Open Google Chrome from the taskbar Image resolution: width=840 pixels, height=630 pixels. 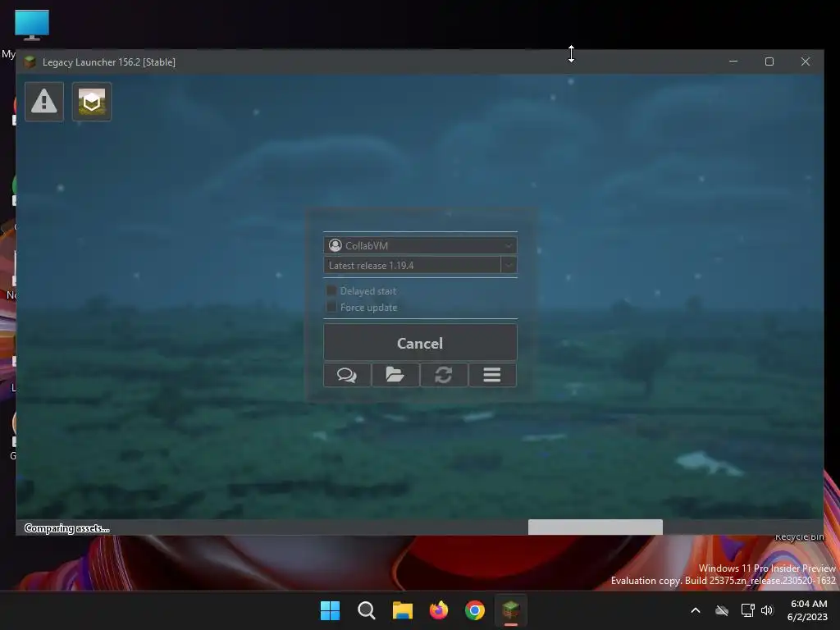[x=475, y=610]
